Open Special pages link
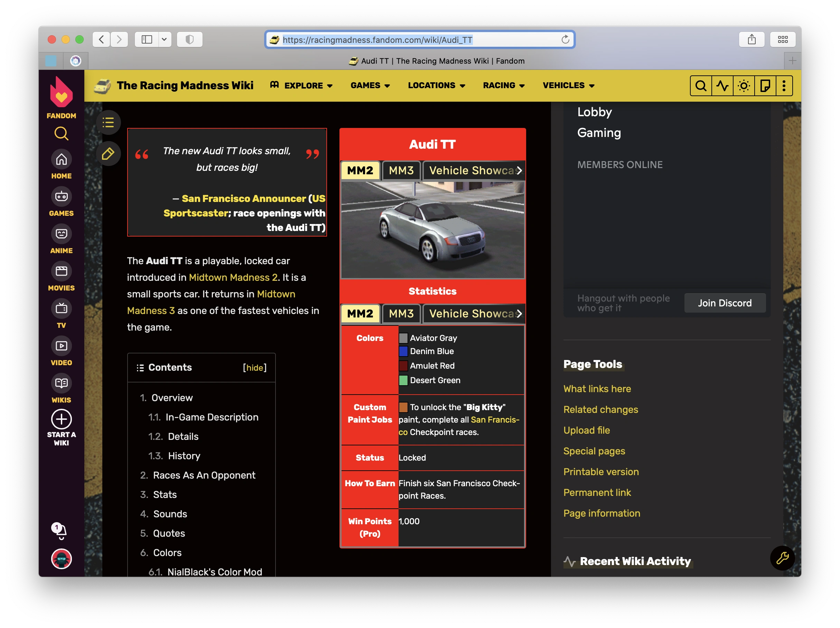Screen dimensions: 840x628 (x=594, y=451)
